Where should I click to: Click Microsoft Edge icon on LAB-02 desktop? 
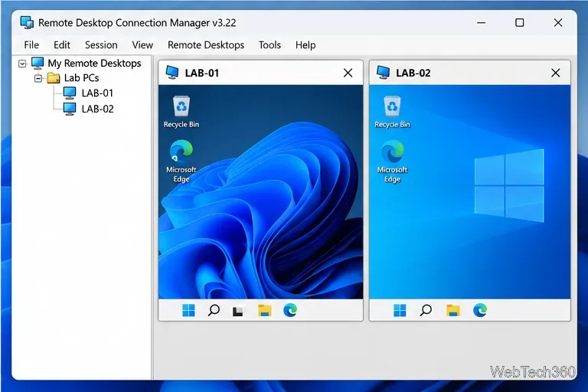point(392,161)
